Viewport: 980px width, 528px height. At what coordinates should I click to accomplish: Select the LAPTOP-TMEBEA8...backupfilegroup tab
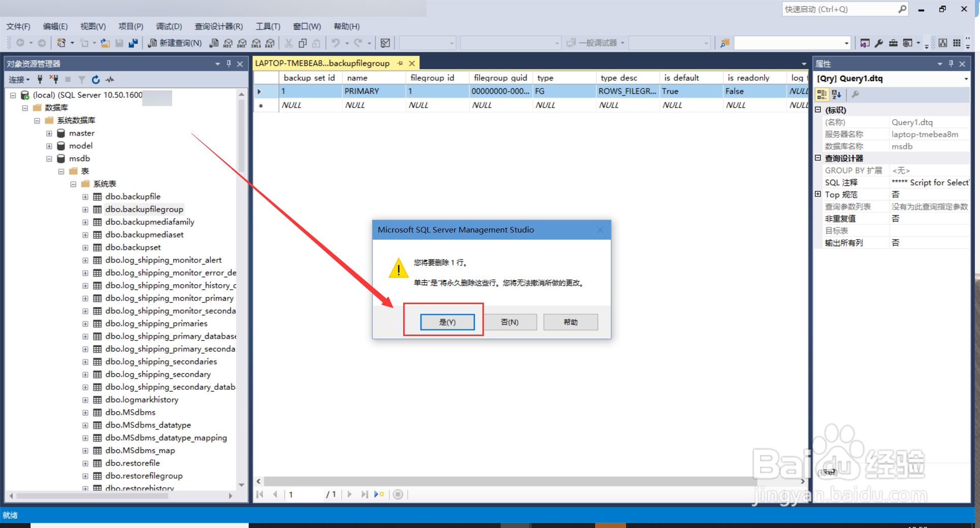click(322, 63)
